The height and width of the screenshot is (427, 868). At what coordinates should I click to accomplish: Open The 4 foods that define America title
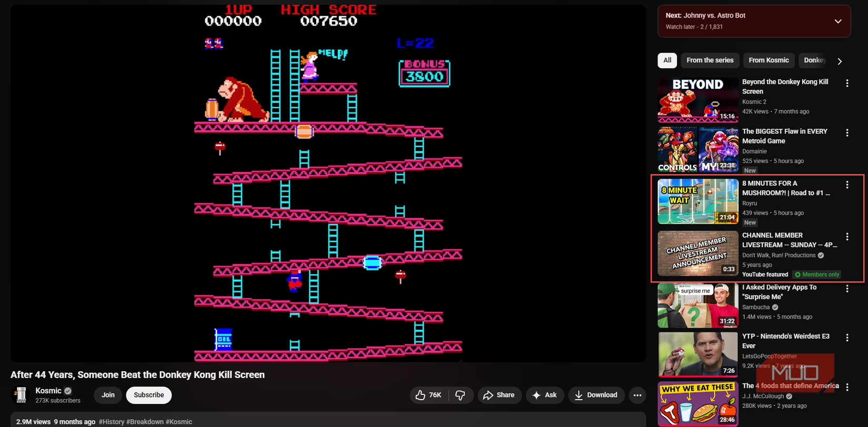click(791, 386)
